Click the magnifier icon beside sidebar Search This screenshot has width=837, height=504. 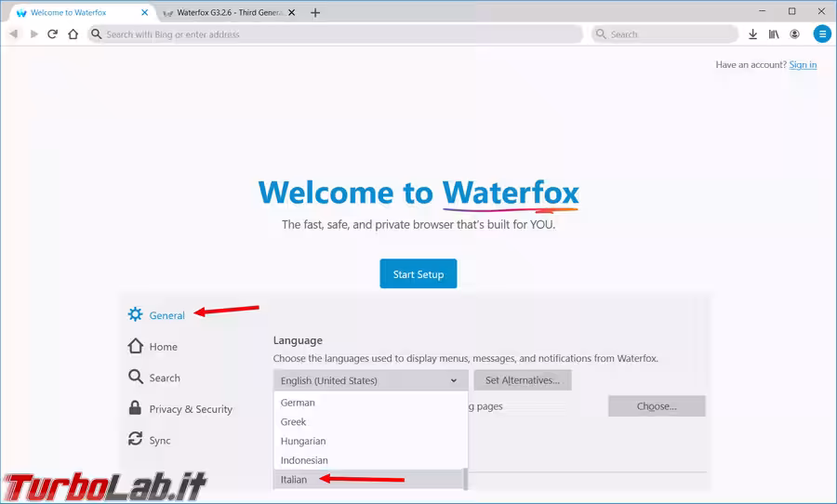pyautogui.click(x=136, y=377)
